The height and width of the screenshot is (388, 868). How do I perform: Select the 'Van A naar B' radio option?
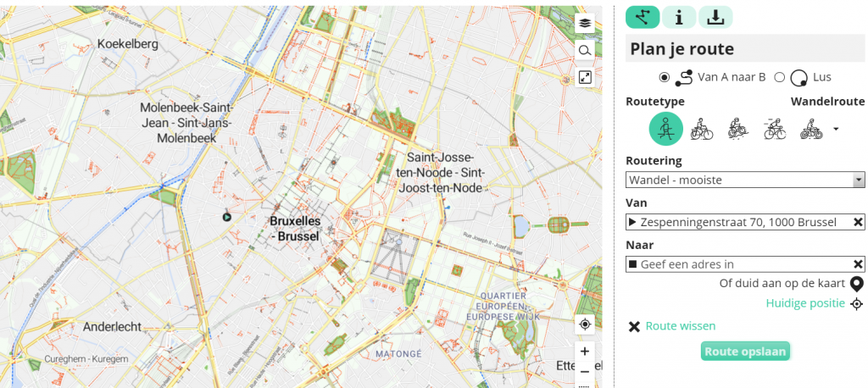(664, 77)
